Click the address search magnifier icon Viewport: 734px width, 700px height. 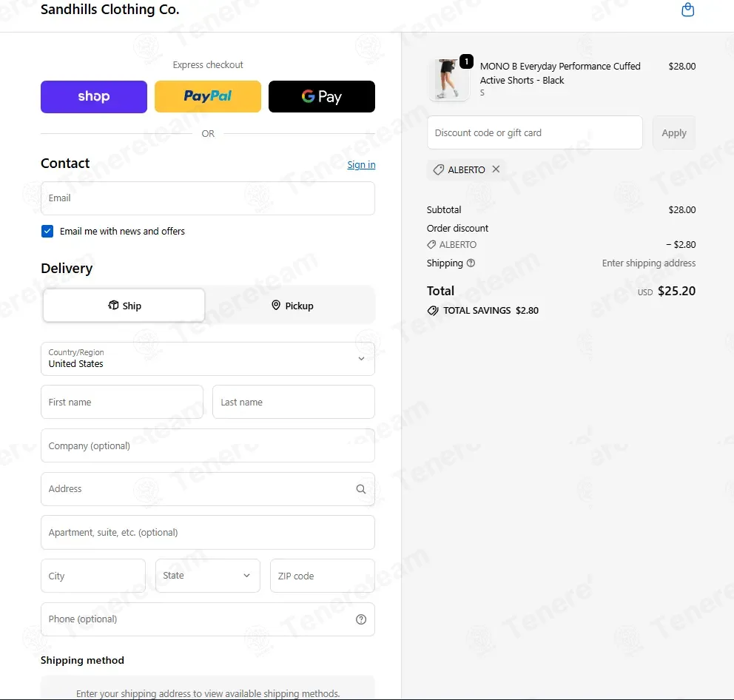click(361, 489)
